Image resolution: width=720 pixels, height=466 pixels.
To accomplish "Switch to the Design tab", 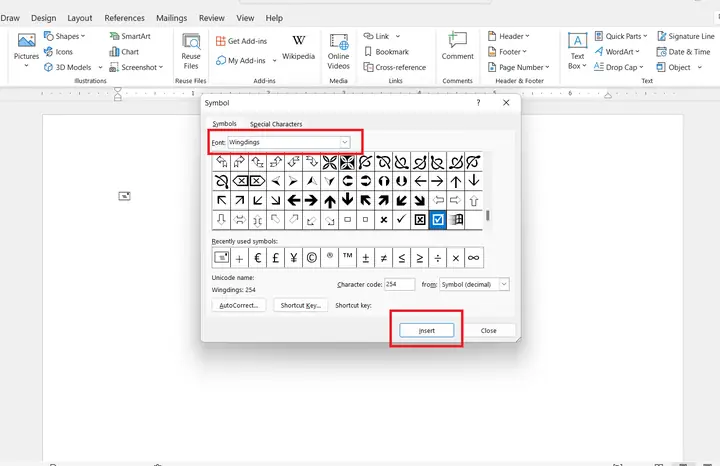I will (44, 18).
